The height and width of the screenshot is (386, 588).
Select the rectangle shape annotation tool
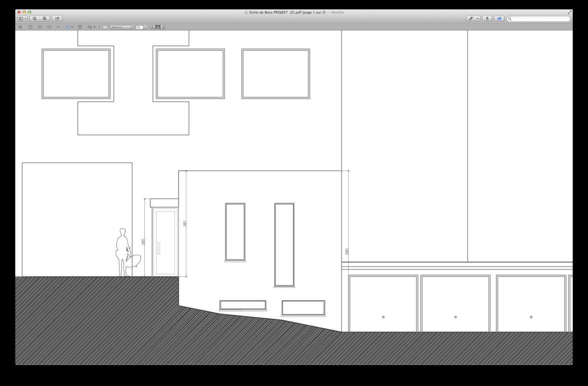[x=40, y=27]
